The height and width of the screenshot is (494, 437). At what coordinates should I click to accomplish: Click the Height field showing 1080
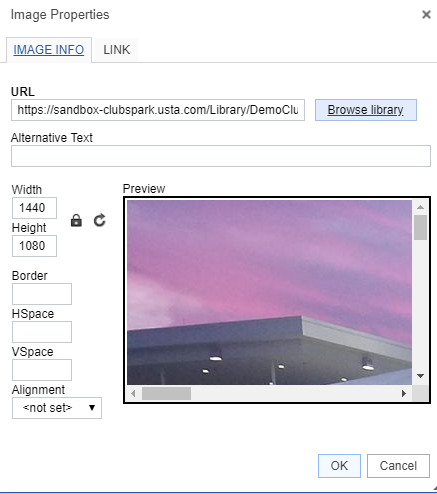tap(34, 246)
